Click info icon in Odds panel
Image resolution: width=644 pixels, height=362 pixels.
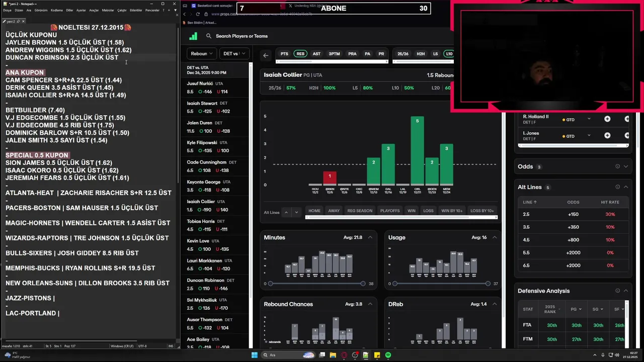(617, 166)
